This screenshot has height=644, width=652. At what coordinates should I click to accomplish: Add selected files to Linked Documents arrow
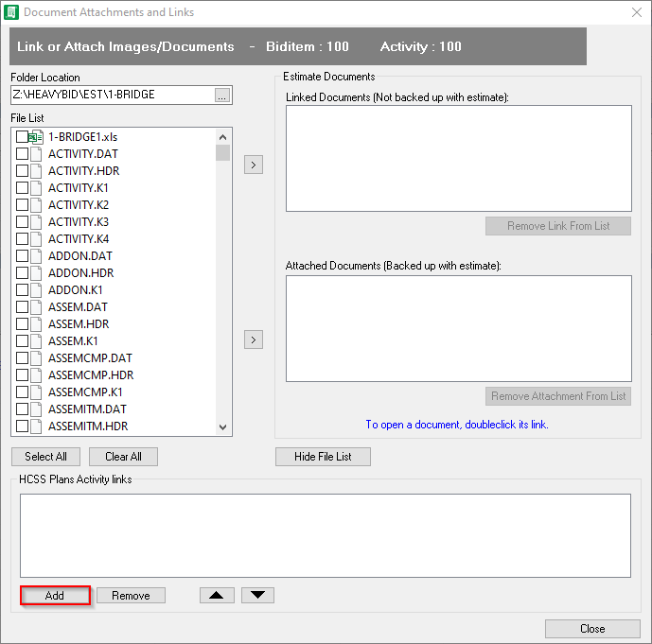point(254,165)
